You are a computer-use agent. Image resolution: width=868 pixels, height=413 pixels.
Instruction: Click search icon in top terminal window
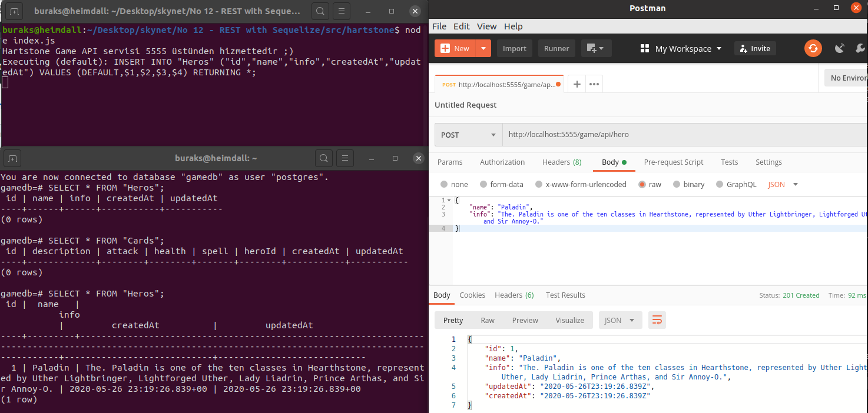coord(320,11)
